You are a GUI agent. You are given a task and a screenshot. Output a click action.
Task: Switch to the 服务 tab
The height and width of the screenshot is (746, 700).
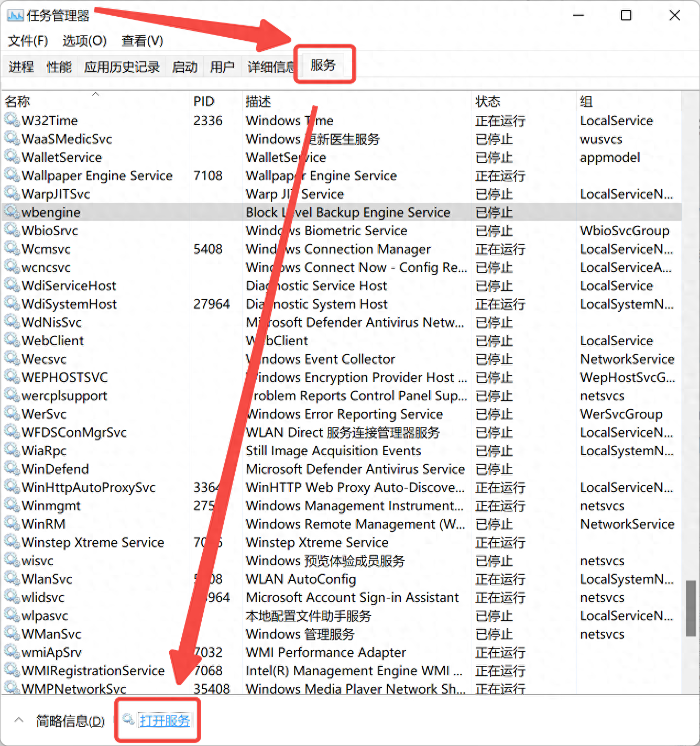[x=323, y=65]
